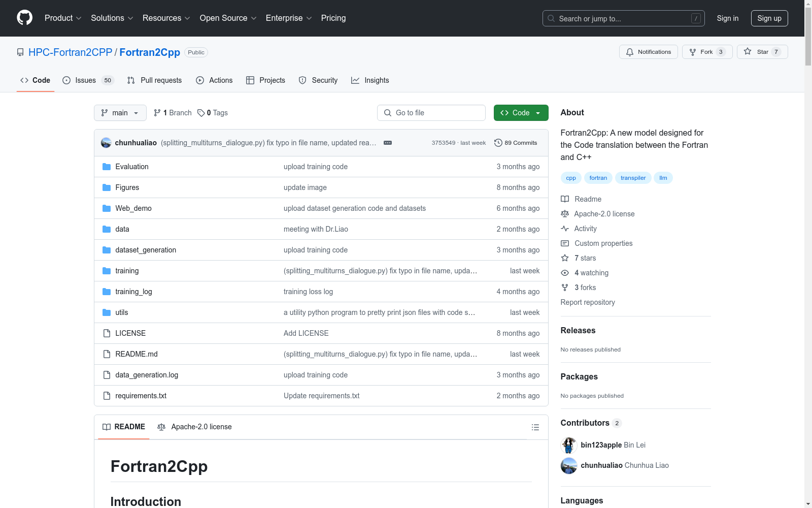Click the cpp topic tag
The image size is (812, 508).
[x=571, y=178]
